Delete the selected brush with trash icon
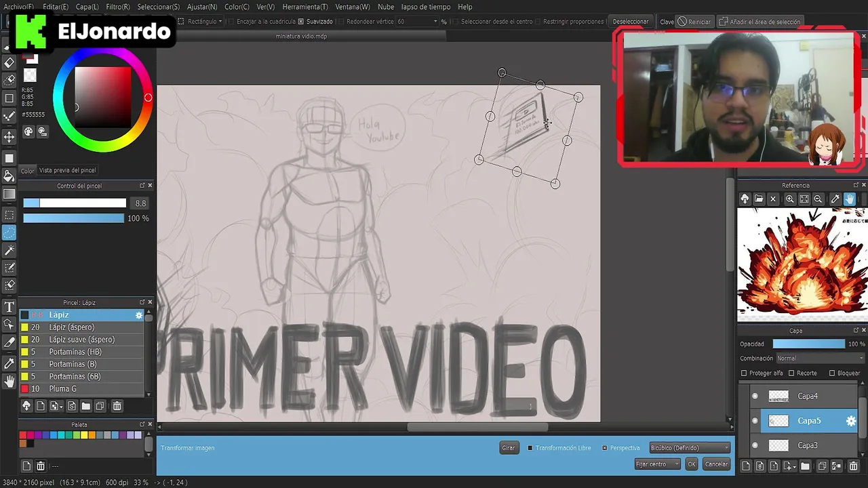Viewport: 868px width, 488px height. pyautogui.click(x=117, y=406)
